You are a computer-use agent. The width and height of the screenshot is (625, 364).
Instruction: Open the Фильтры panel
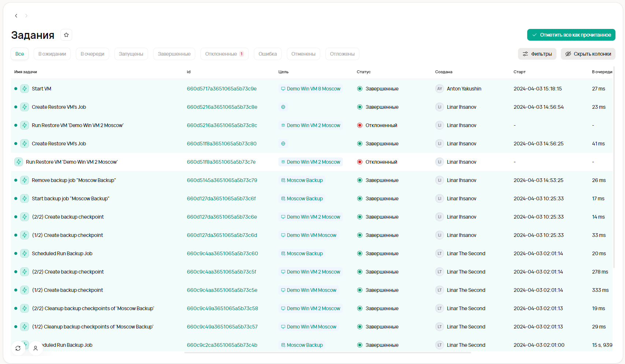537,54
